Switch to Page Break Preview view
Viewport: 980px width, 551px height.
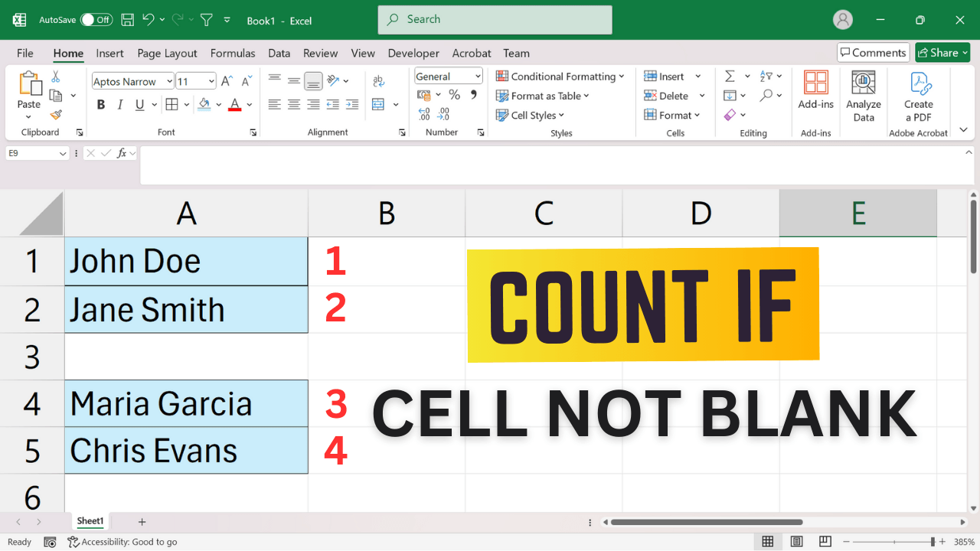[x=825, y=541]
